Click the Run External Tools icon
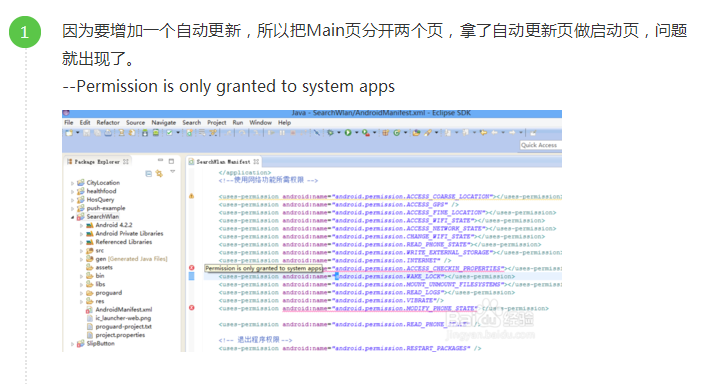Viewport: 726px width, 384px height. 366,132
